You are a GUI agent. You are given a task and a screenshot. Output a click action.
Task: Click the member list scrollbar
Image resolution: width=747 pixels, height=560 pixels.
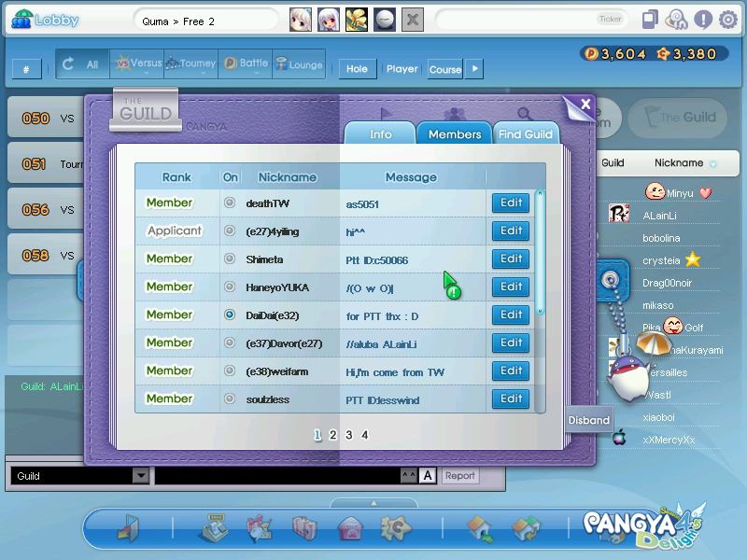tap(540, 252)
